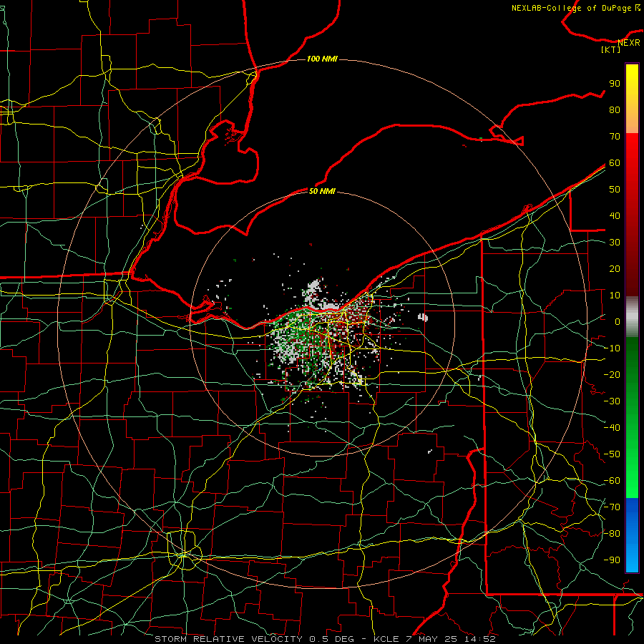Screen dimensions: 644x644
Task: Click the 0 value on velocity scale
Action: [x=618, y=321]
